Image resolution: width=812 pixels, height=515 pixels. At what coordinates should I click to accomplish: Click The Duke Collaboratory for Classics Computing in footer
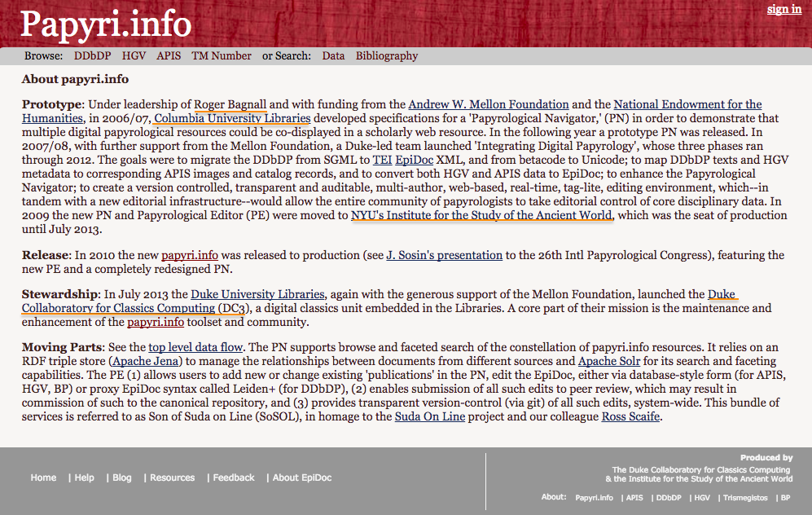click(701, 470)
